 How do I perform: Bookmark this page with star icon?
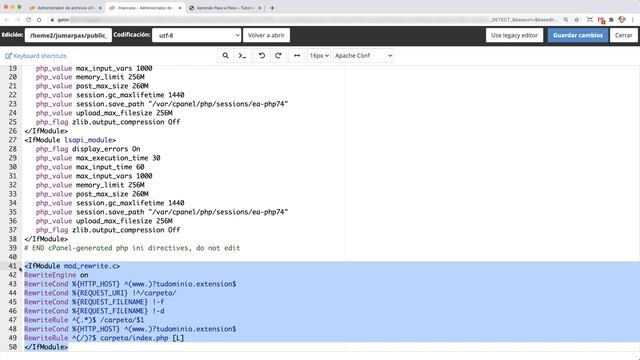tap(577, 20)
